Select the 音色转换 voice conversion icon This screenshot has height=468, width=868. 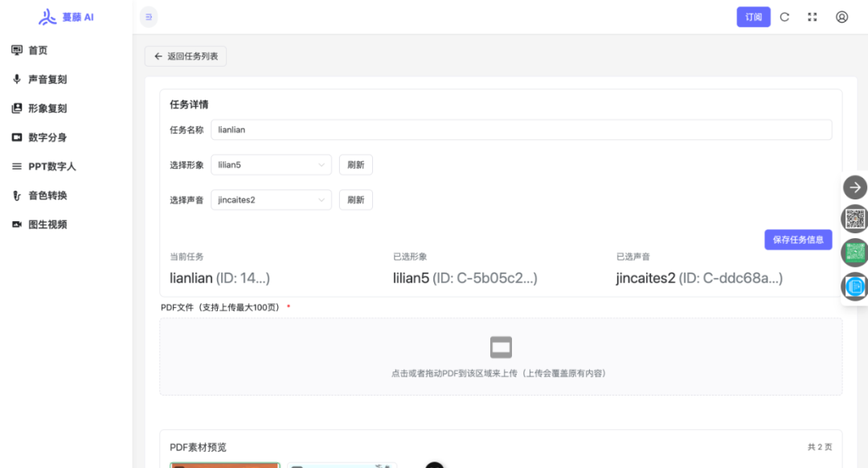[x=18, y=195]
